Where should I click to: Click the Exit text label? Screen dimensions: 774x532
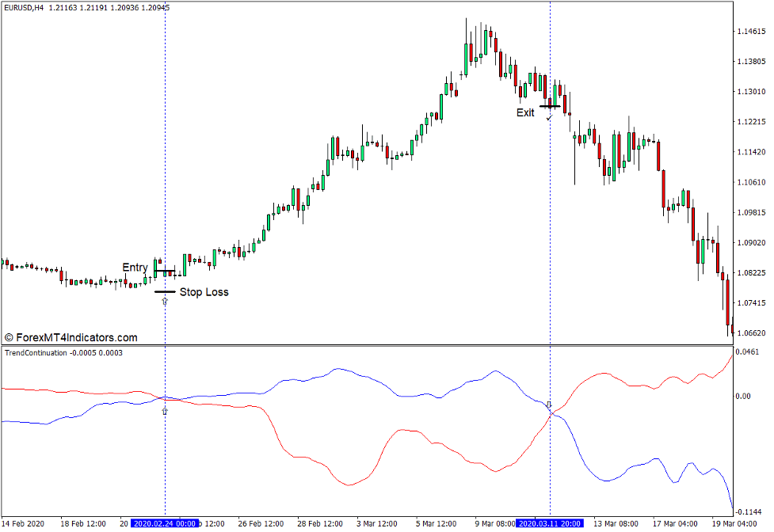click(525, 112)
